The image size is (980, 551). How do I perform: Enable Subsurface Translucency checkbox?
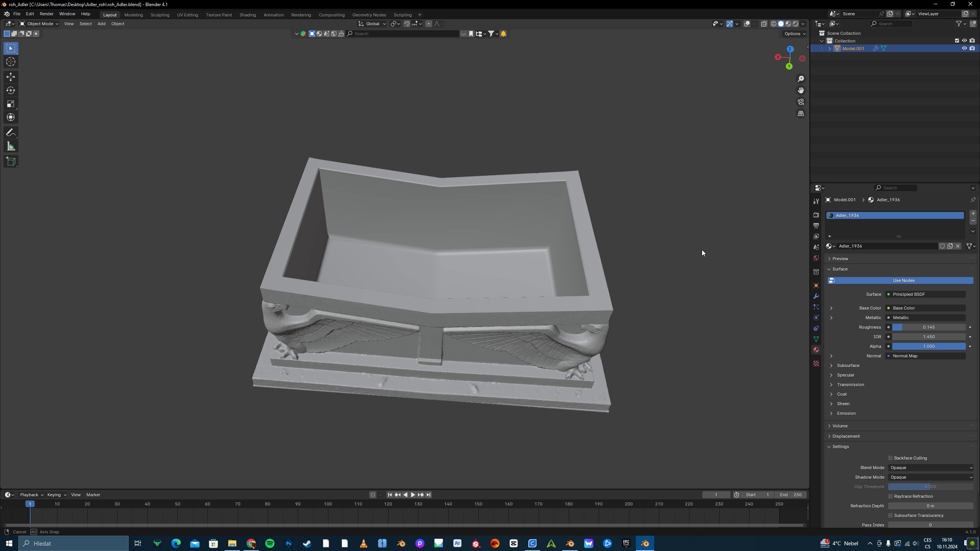click(x=890, y=515)
